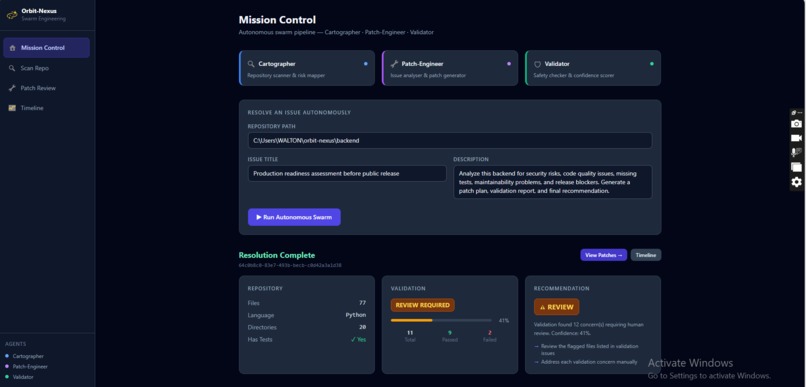Open the Timeline sidebar item

[x=46, y=108]
